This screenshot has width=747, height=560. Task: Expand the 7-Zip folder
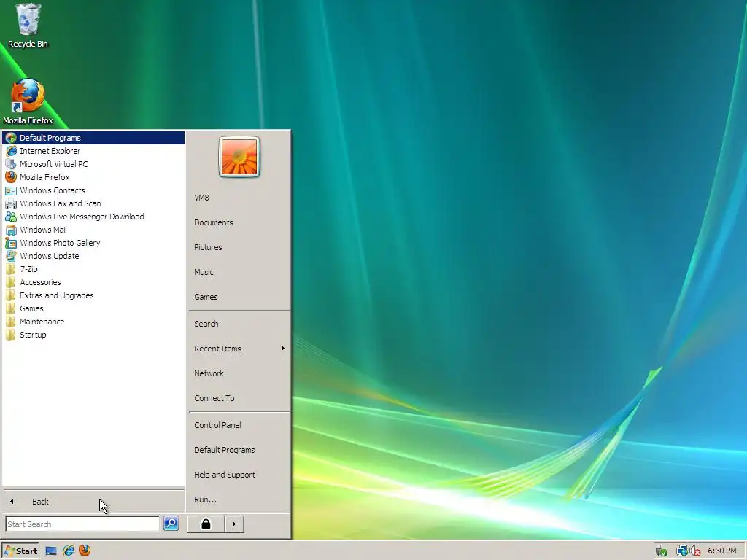coord(93,269)
